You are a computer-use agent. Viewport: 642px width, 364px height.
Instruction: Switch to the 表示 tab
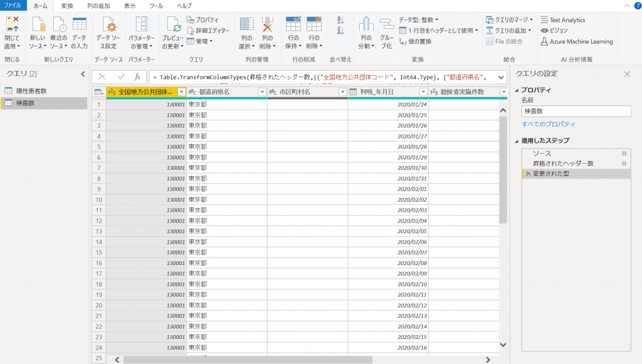coord(130,6)
